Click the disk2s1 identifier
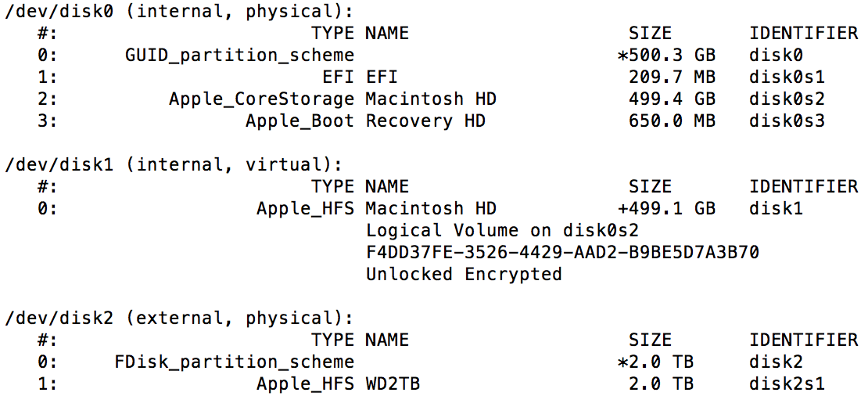Viewport: 868px width, 396px height. pyautogui.click(x=787, y=383)
